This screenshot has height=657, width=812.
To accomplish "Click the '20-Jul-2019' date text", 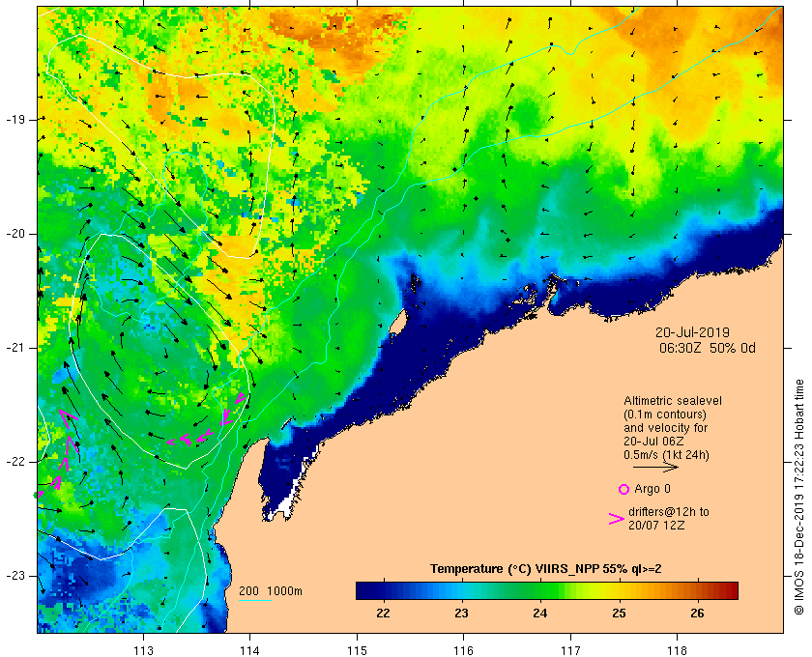I will [x=692, y=332].
